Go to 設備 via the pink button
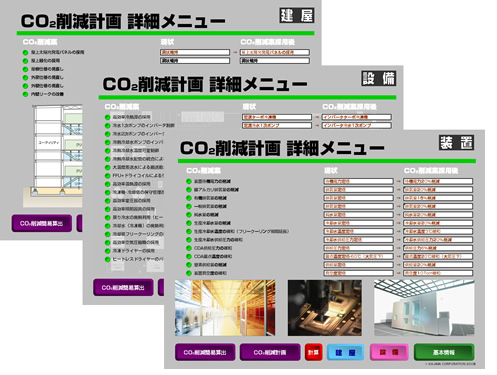497x375 pixels. coord(389,352)
